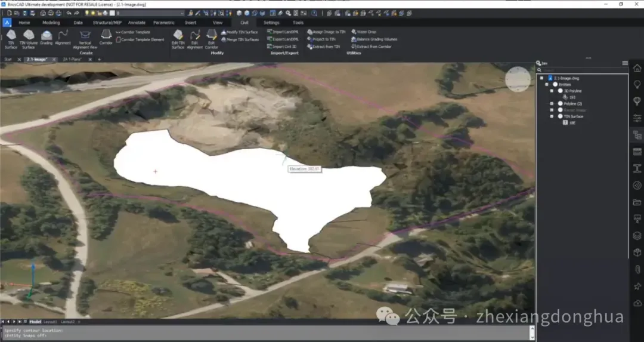Open Vertical Alignment View tool
The image size is (644, 342).
click(x=85, y=39)
